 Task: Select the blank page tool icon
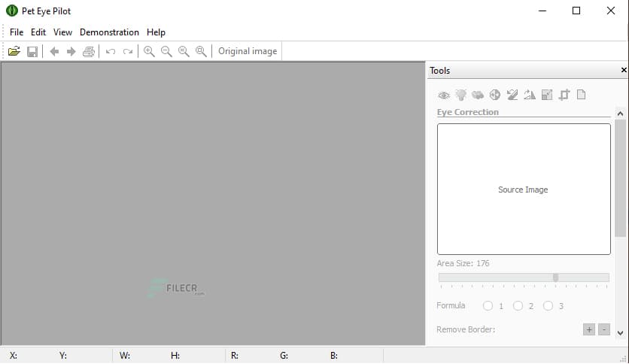(582, 95)
